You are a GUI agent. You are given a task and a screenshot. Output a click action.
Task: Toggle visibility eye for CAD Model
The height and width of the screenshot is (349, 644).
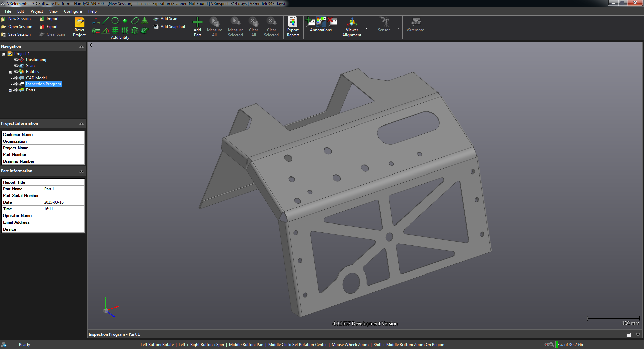coord(16,78)
